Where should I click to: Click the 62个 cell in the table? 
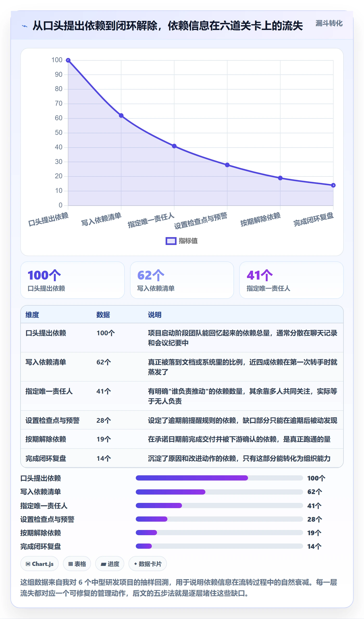(104, 362)
